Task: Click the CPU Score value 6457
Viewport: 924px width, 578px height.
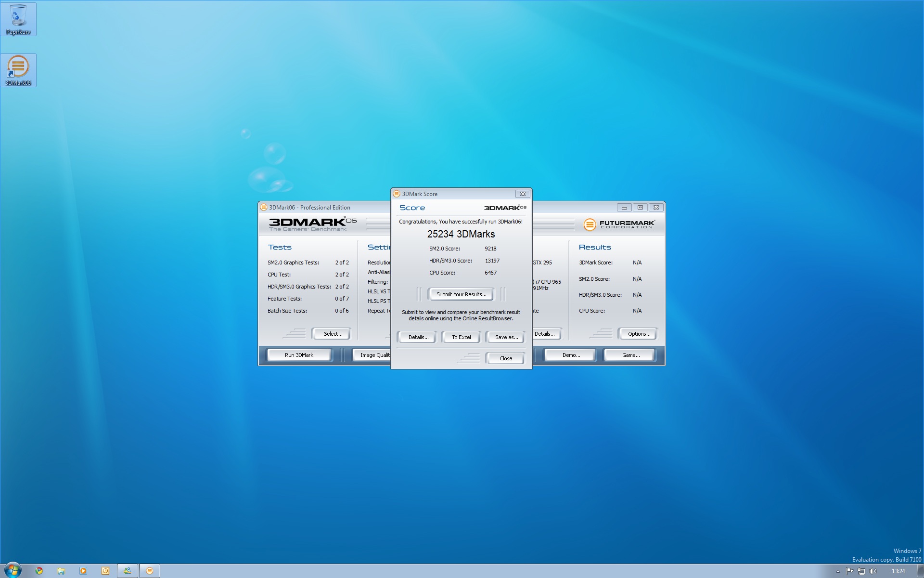Action: tap(490, 273)
